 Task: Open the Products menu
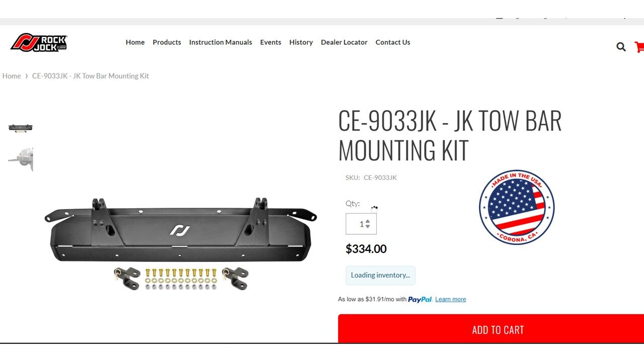[167, 42]
